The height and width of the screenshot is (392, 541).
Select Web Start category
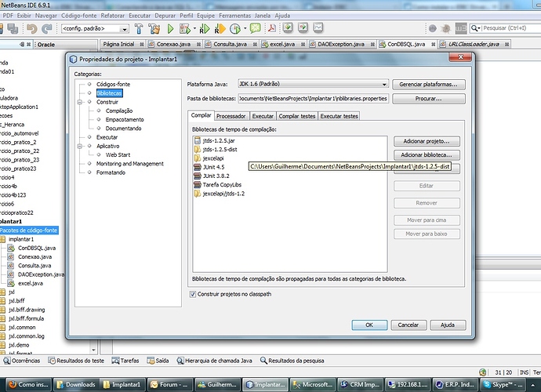click(118, 155)
